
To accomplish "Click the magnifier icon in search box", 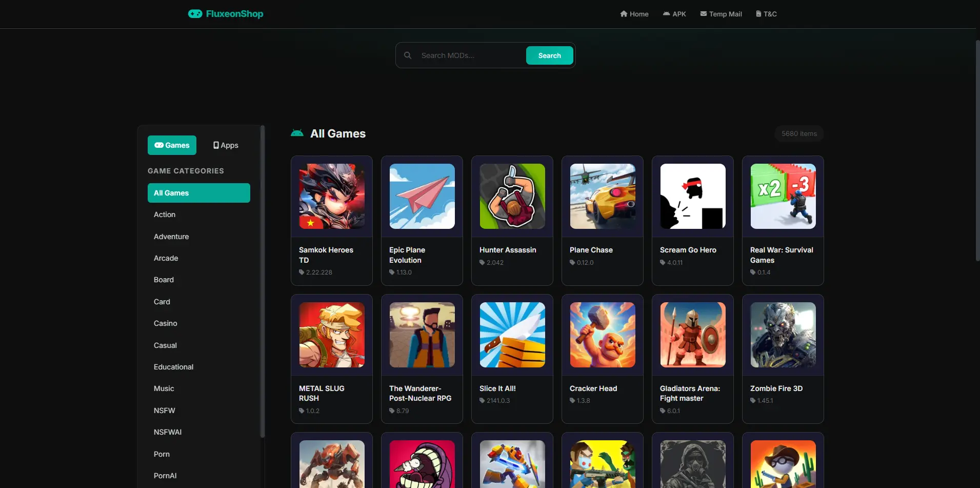I will (408, 55).
